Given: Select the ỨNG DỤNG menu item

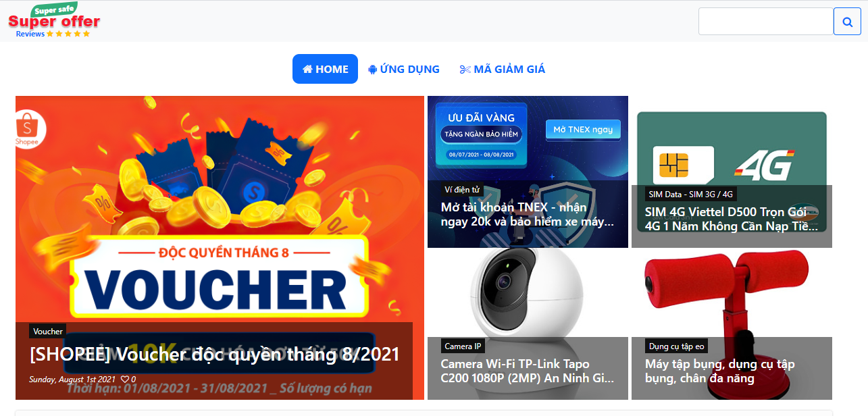Looking at the screenshot, I should pos(404,69).
